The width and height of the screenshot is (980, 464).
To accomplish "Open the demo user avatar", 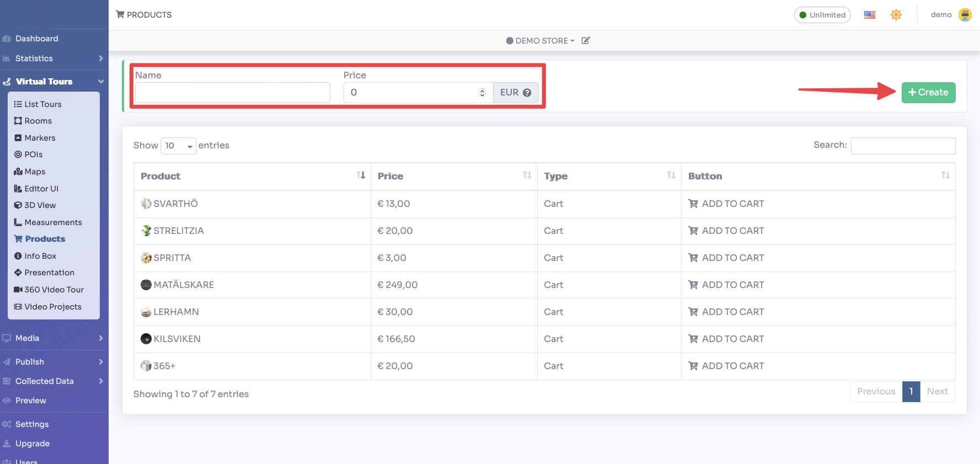I will 965,15.
